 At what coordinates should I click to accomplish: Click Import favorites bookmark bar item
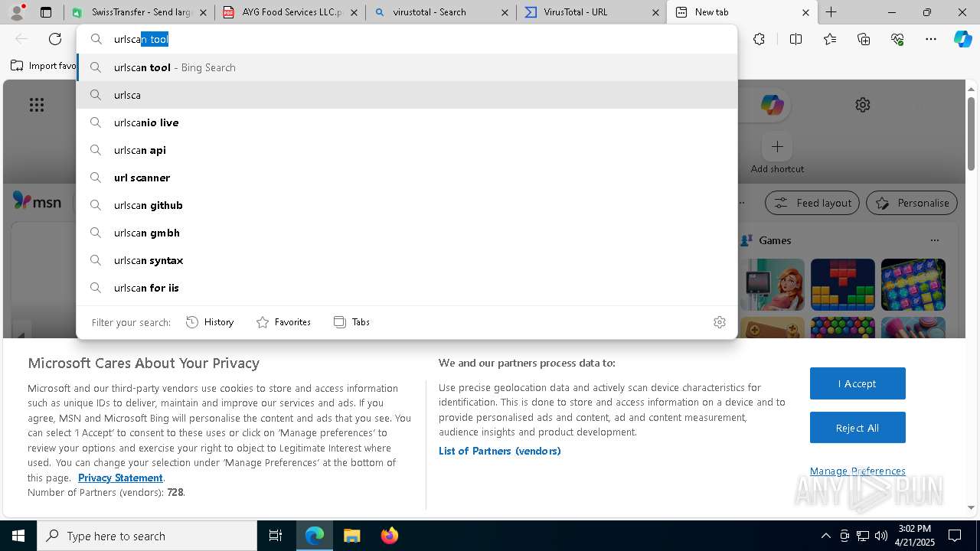click(43, 66)
